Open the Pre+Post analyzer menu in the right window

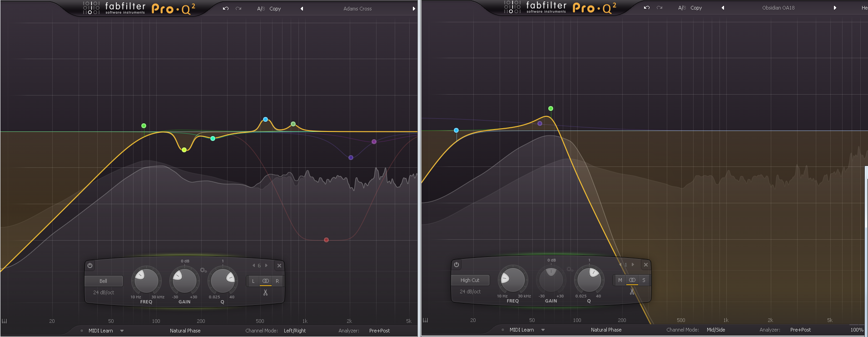(800, 330)
